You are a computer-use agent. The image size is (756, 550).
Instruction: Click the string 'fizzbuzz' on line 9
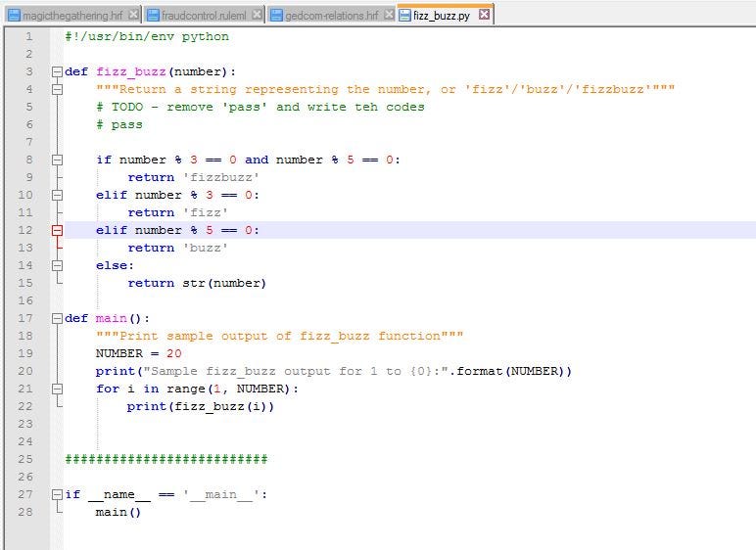220,177
